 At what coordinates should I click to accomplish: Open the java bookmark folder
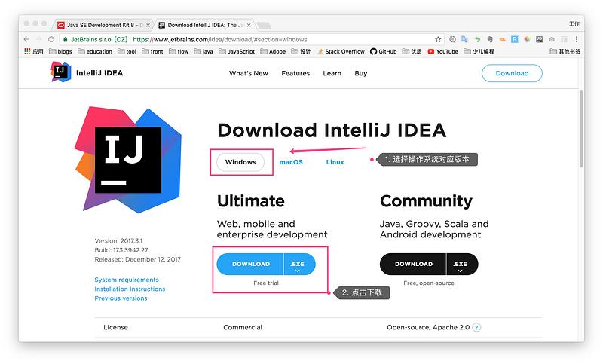tap(204, 51)
